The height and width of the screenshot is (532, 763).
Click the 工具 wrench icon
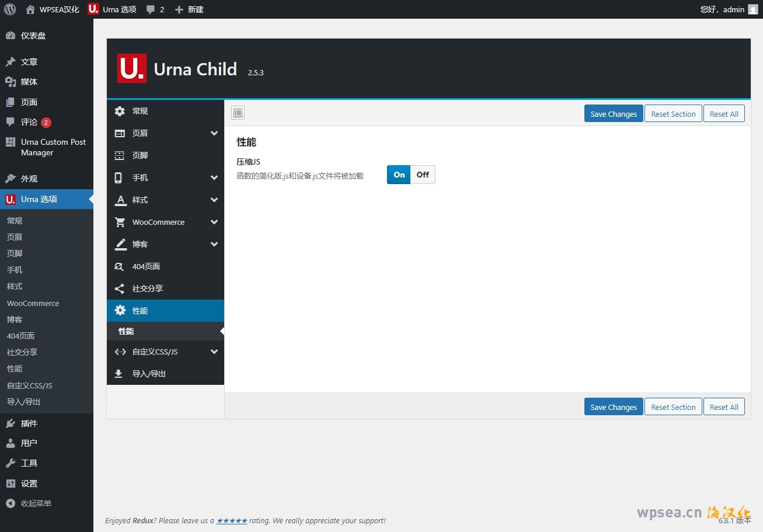pyautogui.click(x=11, y=463)
